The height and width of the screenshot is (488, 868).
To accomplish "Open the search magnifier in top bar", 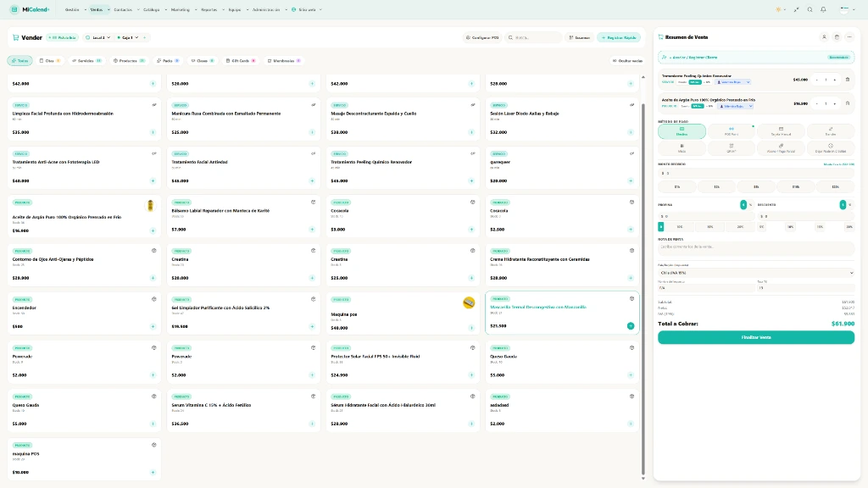I will [x=810, y=9].
